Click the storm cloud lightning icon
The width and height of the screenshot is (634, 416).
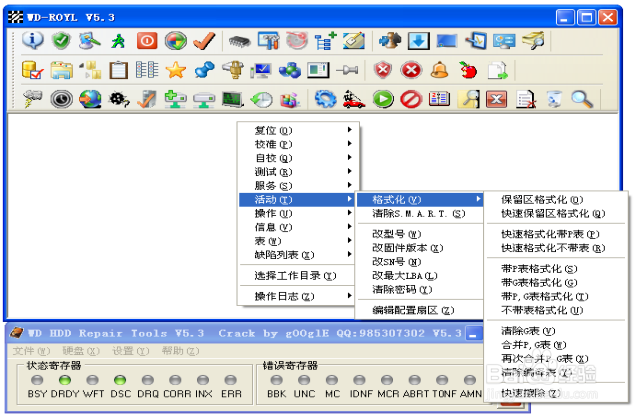click(x=32, y=99)
